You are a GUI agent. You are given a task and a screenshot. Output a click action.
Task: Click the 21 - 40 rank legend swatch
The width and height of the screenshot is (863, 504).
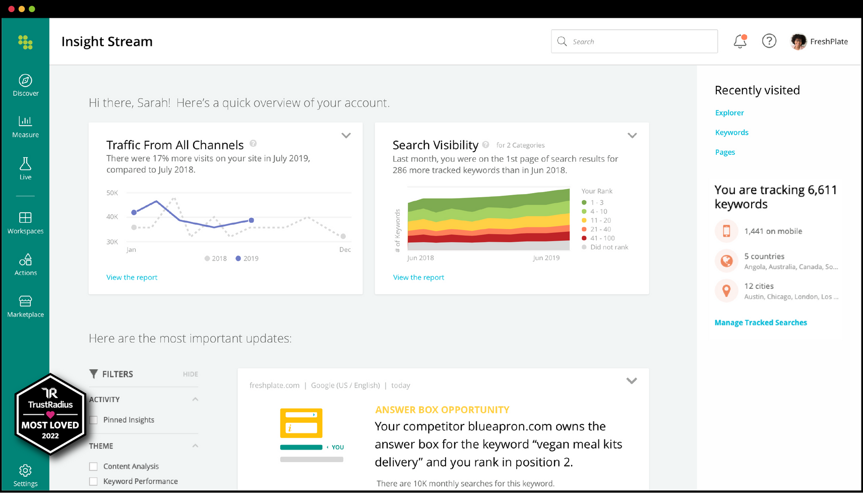click(x=584, y=229)
